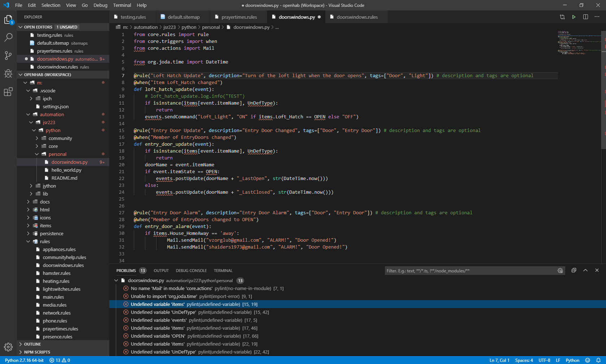
Task: Expand the OUTLINE section
Action: pyautogui.click(x=32, y=344)
